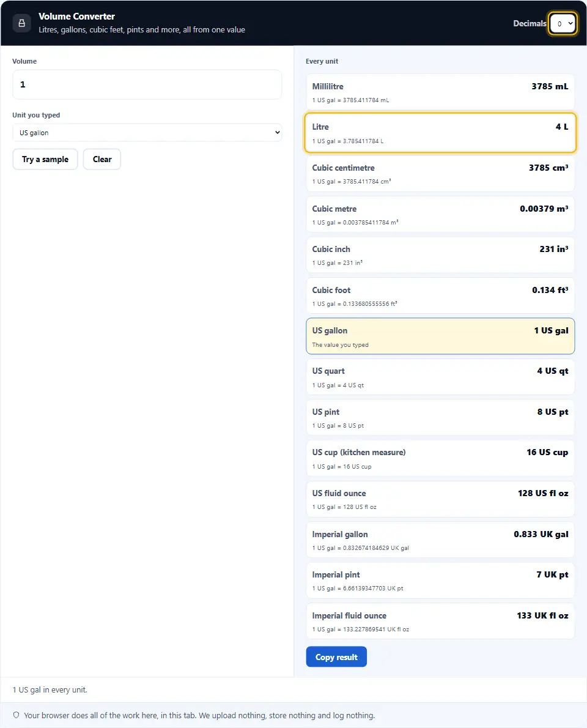The height and width of the screenshot is (728, 587).
Task: Expand the Unit you typed dropdown
Action: (x=147, y=133)
